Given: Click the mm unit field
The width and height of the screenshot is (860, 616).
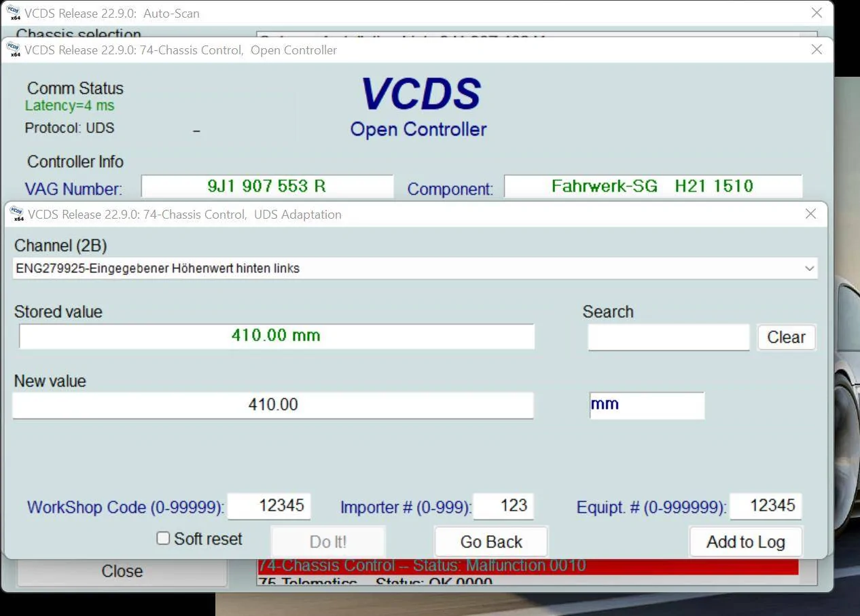Looking at the screenshot, I should coord(647,405).
